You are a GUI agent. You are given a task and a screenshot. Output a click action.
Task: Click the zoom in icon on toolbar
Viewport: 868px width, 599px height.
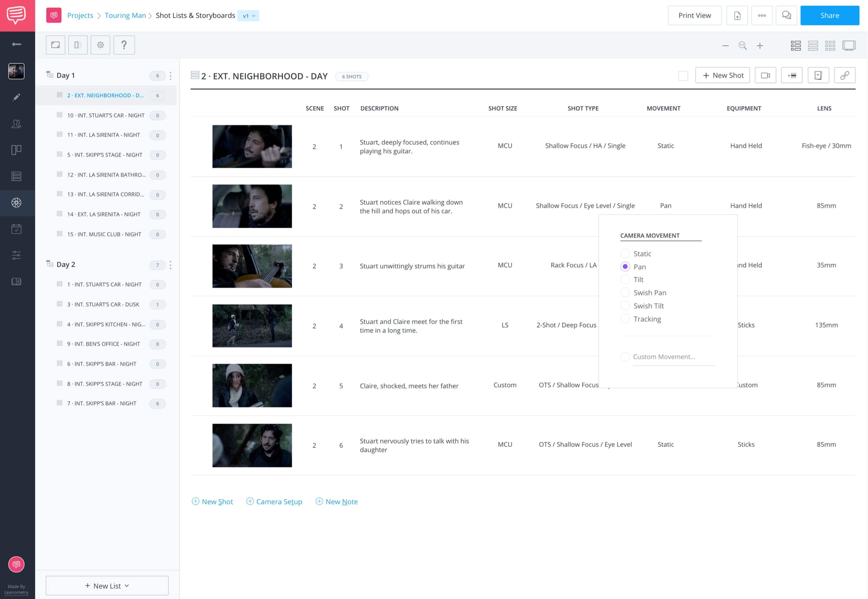(x=761, y=45)
